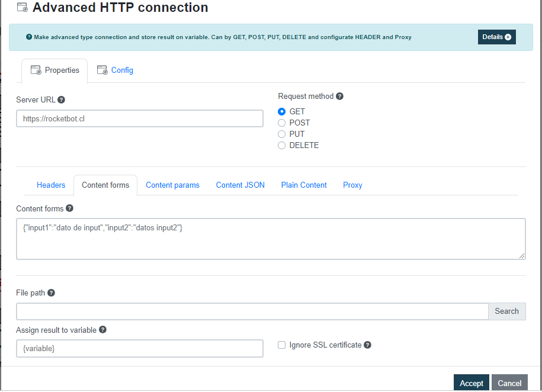Click the icon on the Config tab
Viewport: 542px width, 392px height.
tap(102, 70)
